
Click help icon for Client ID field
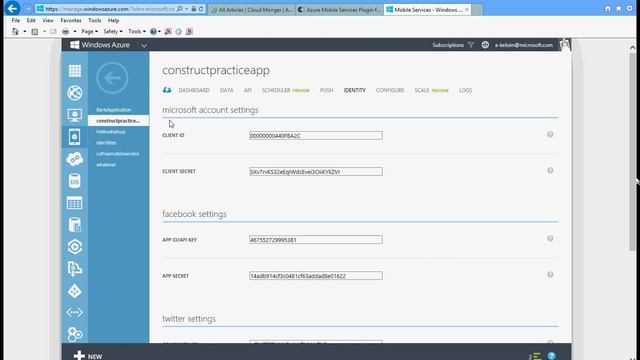550,134
